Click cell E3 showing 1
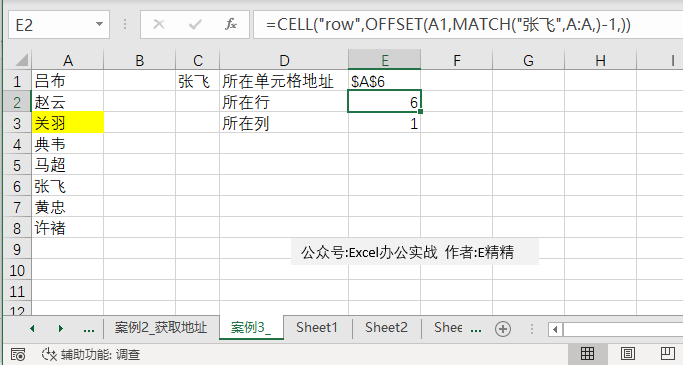The width and height of the screenshot is (683, 365). (385, 123)
